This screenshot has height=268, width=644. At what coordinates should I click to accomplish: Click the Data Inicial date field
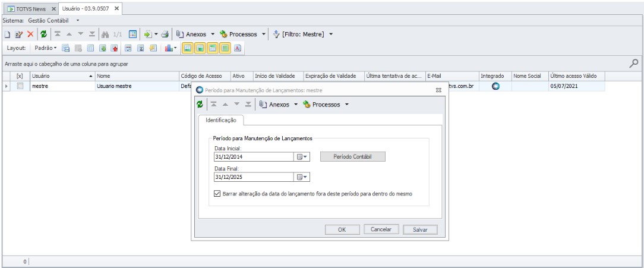[254, 157]
